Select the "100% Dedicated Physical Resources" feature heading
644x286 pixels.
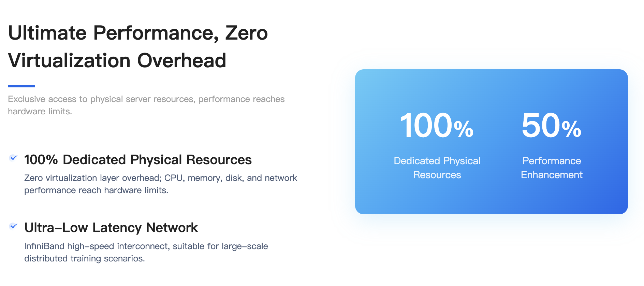(138, 160)
